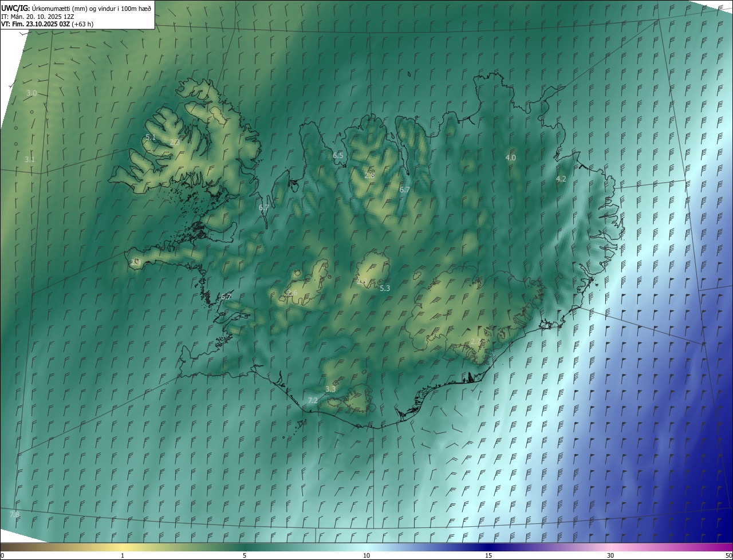Click the valid time 'VT: Fim. 23.10.2025 03Z'
The width and height of the screenshot is (733, 560).
pos(36,24)
